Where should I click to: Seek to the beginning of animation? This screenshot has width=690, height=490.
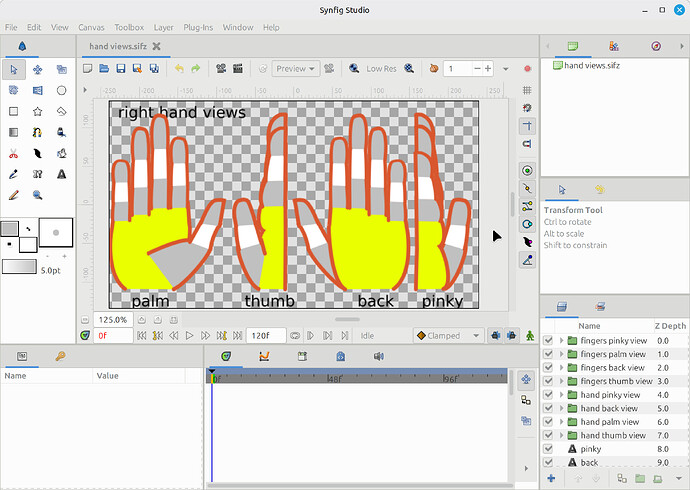click(141, 336)
